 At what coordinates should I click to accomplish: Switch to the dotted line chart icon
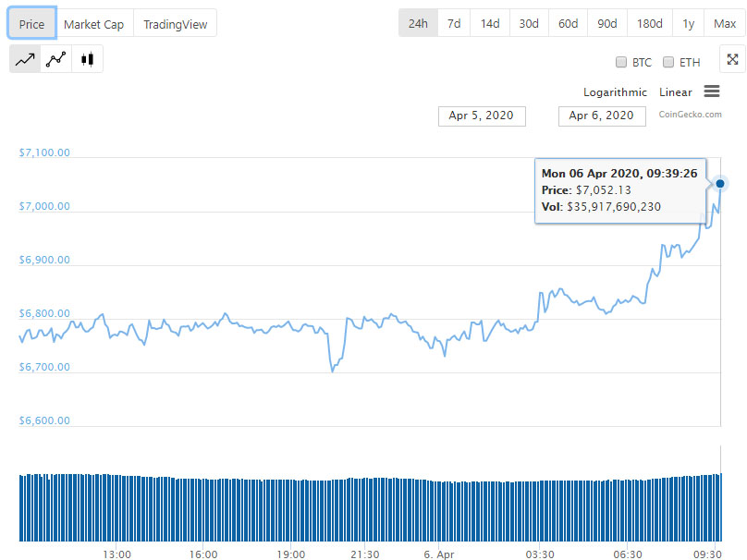click(x=56, y=59)
